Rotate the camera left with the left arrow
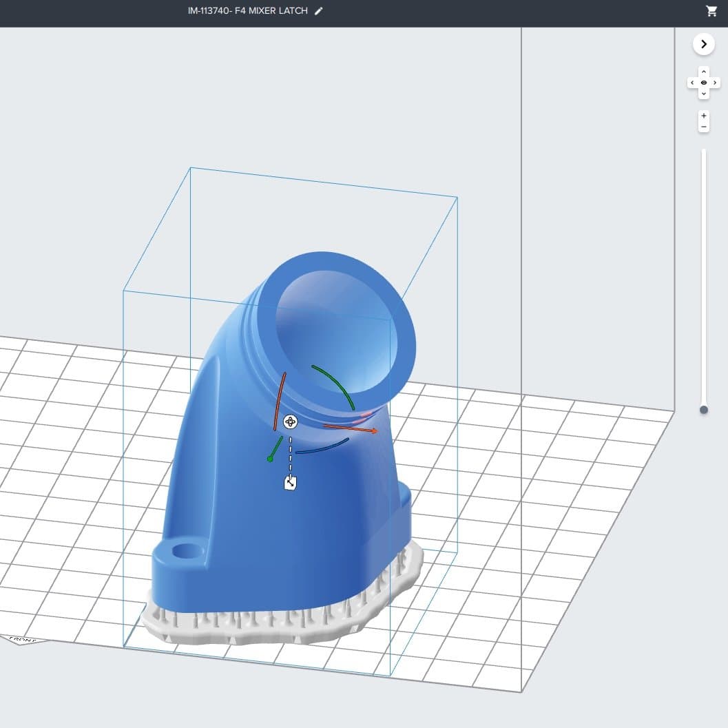The width and height of the screenshot is (728, 728). (x=692, y=83)
